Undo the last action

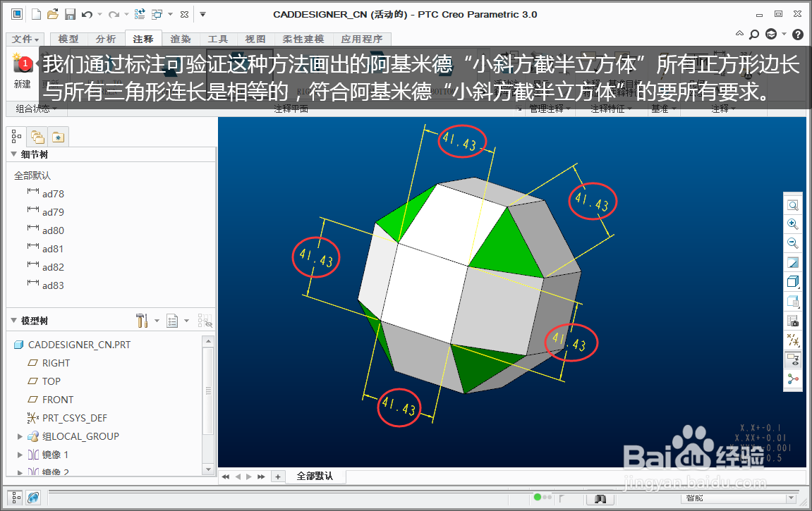87,15
